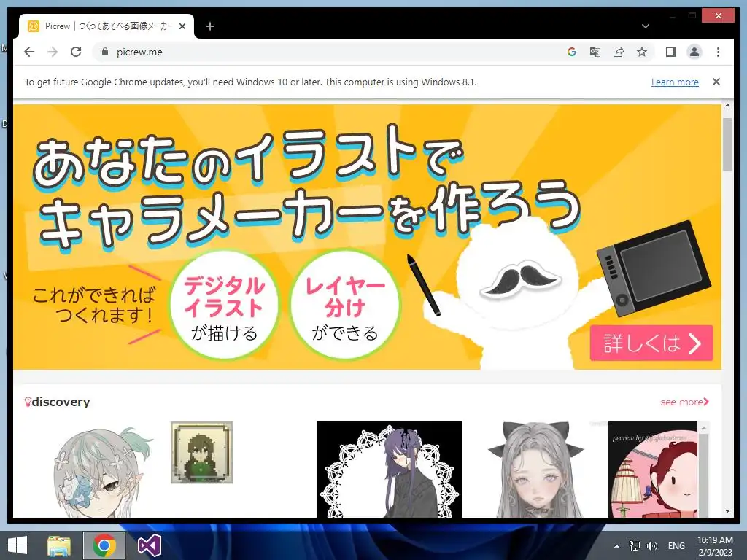Open the see more link in discovery
Image resolution: width=747 pixels, height=560 pixels.
tap(684, 402)
